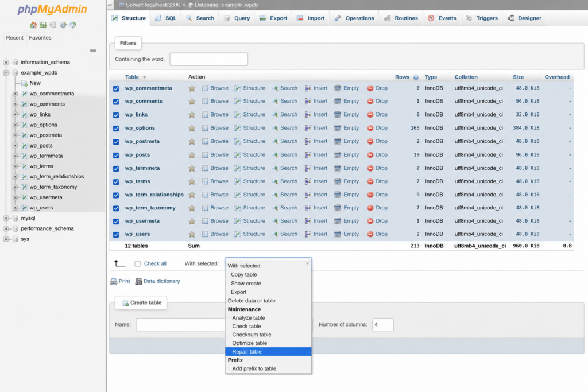Click Structure icon for wp_links row
The width and height of the screenshot is (588, 392).
[237, 115]
